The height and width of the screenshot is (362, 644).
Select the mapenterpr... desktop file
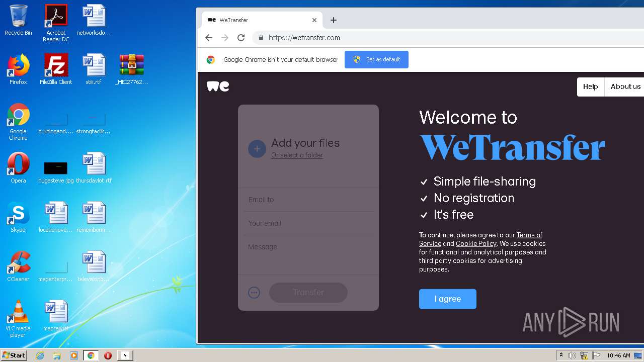[x=56, y=271]
